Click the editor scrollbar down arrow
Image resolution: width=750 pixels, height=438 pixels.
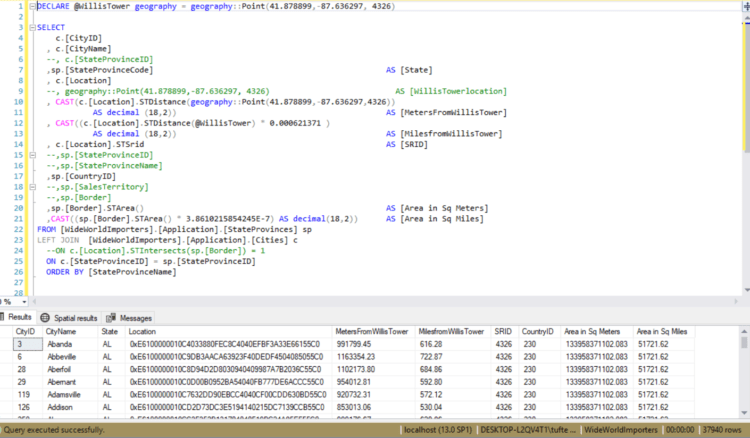coord(747,290)
